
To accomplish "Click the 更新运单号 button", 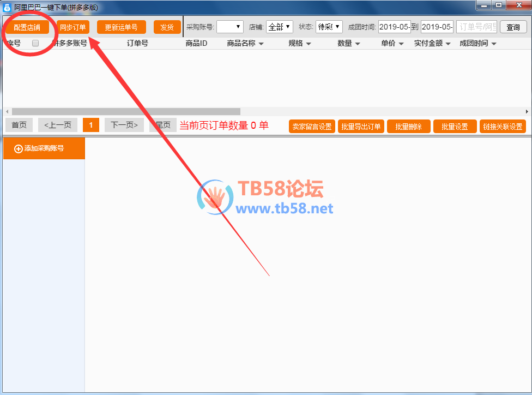I will (x=121, y=27).
